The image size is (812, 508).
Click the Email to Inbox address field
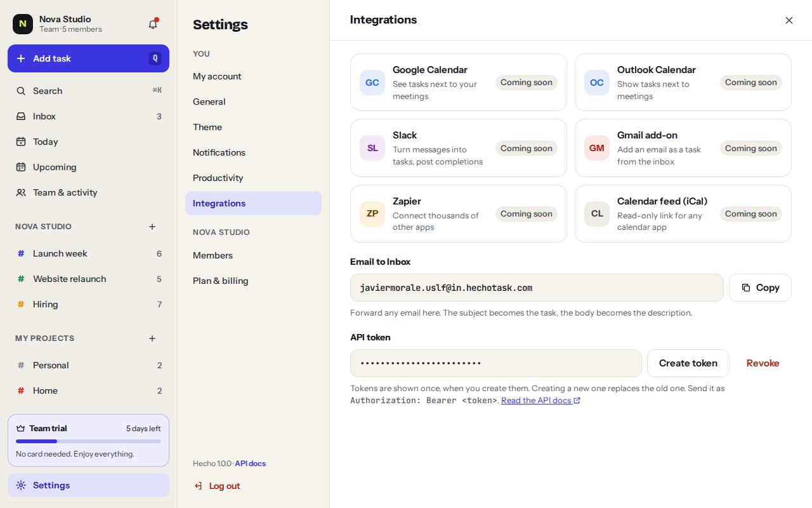(537, 288)
